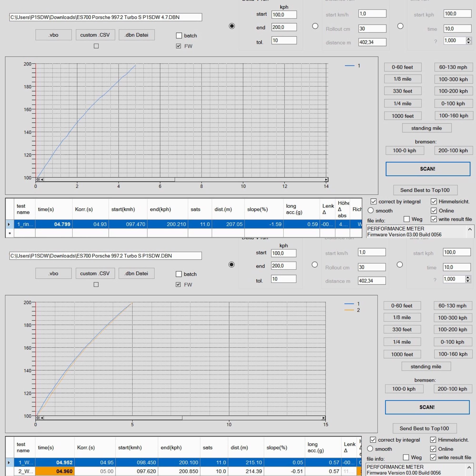Click zoom-reset circle icon on lower chart scrollbar
Screen dimensions: 476x476
pos(38,418)
